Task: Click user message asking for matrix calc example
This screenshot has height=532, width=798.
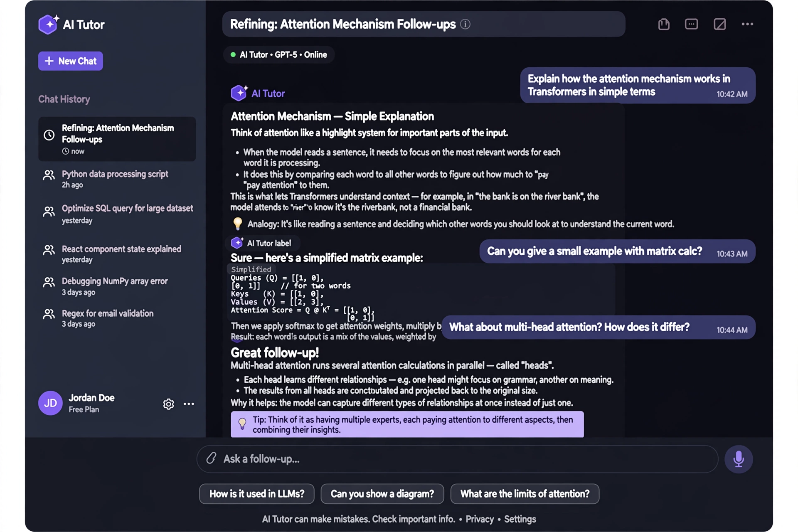Action: pyautogui.click(x=617, y=251)
